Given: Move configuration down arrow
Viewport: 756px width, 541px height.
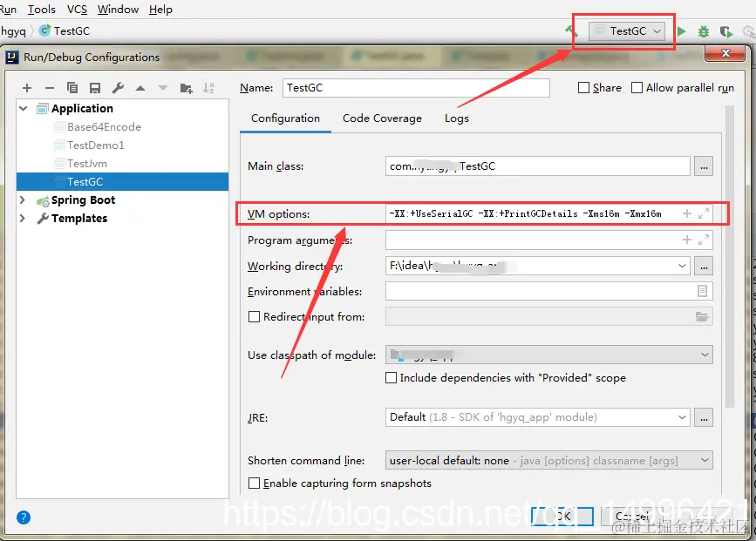Looking at the screenshot, I should [x=163, y=88].
